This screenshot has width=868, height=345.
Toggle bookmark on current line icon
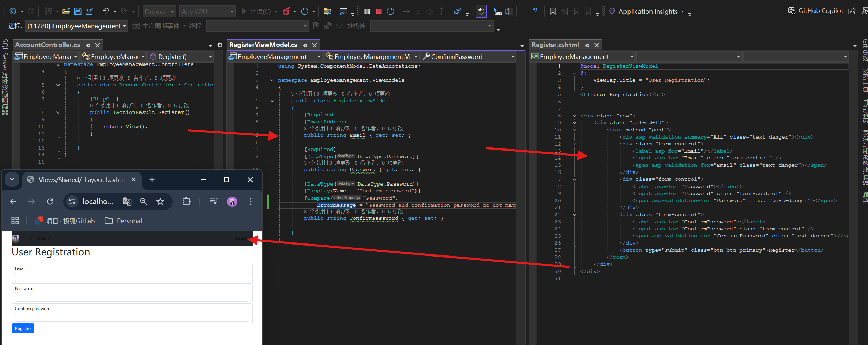click(x=553, y=11)
